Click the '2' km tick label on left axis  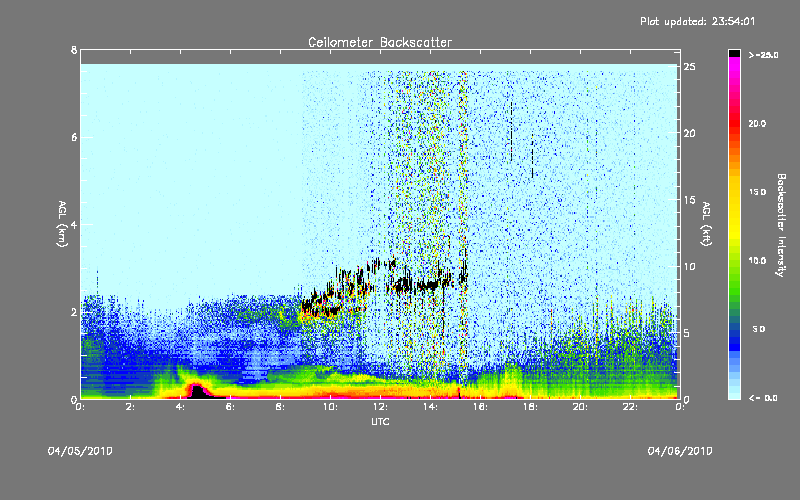pyautogui.click(x=74, y=312)
